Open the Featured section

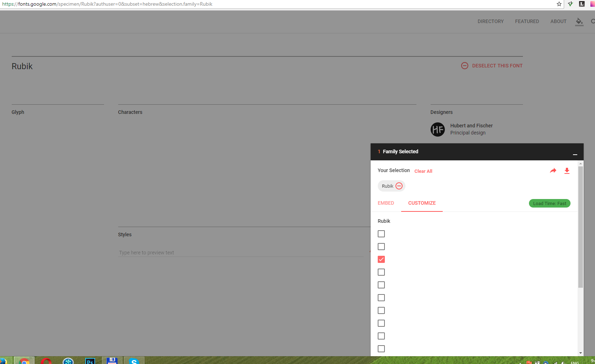click(x=527, y=21)
